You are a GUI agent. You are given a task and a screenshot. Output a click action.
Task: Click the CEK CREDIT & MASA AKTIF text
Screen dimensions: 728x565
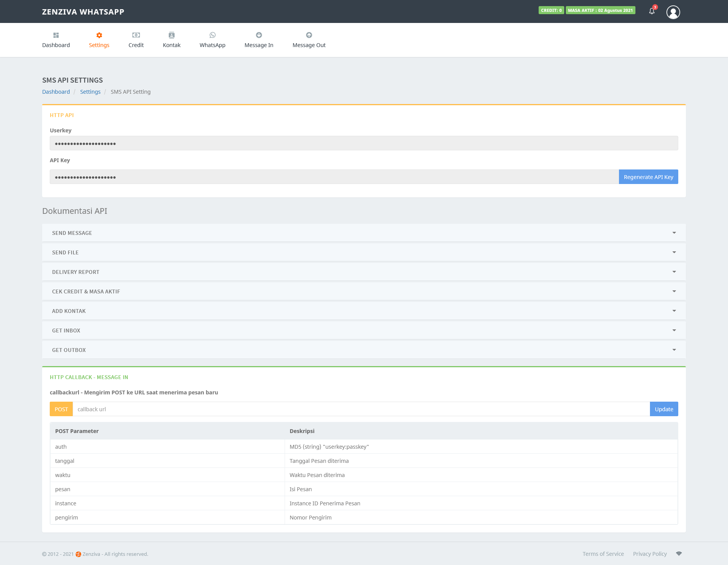coord(86,291)
